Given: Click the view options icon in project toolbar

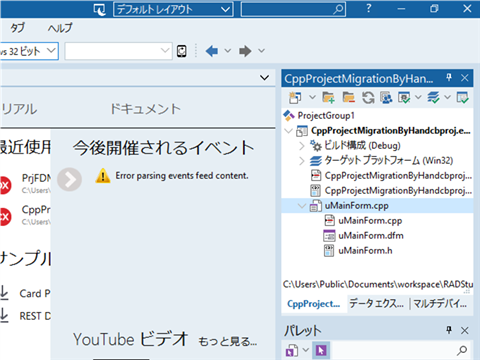Looking at the screenshot, I should pyautogui.click(x=386, y=98).
